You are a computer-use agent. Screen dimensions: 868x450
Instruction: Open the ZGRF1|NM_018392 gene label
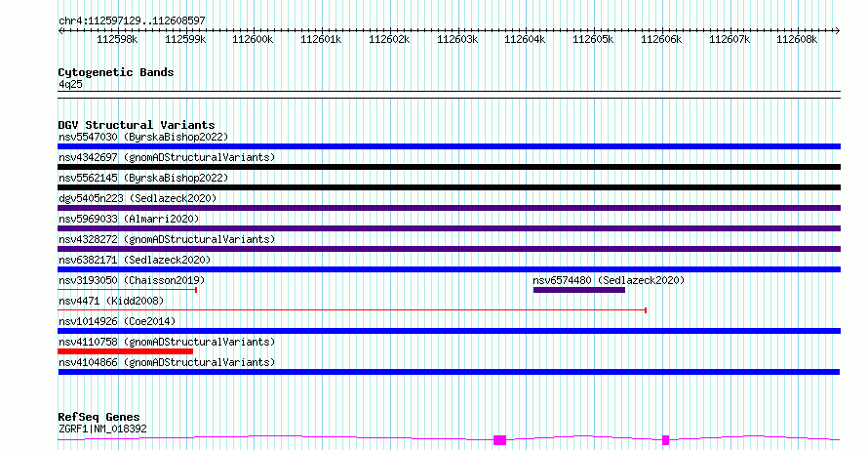pos(102,429)
